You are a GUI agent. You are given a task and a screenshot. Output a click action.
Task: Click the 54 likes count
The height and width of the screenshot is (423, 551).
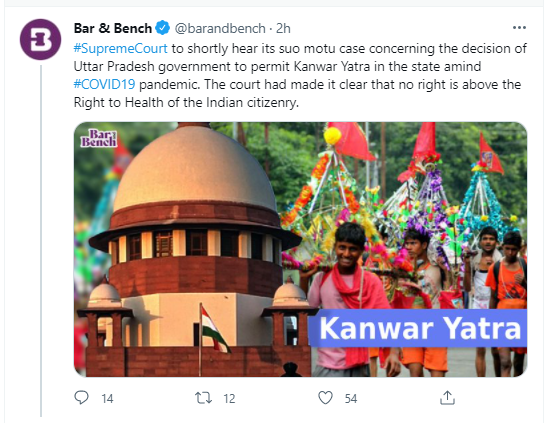click(x=351, y=398)
